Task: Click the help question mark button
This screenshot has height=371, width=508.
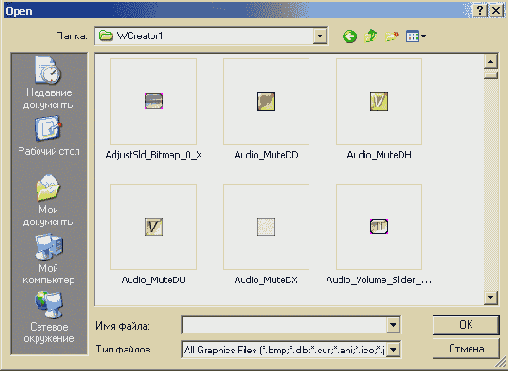Action: tap(480, 10)
